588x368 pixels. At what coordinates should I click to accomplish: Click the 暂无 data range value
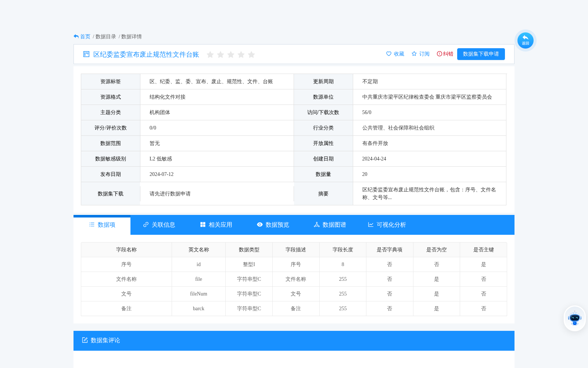point(155,144)
